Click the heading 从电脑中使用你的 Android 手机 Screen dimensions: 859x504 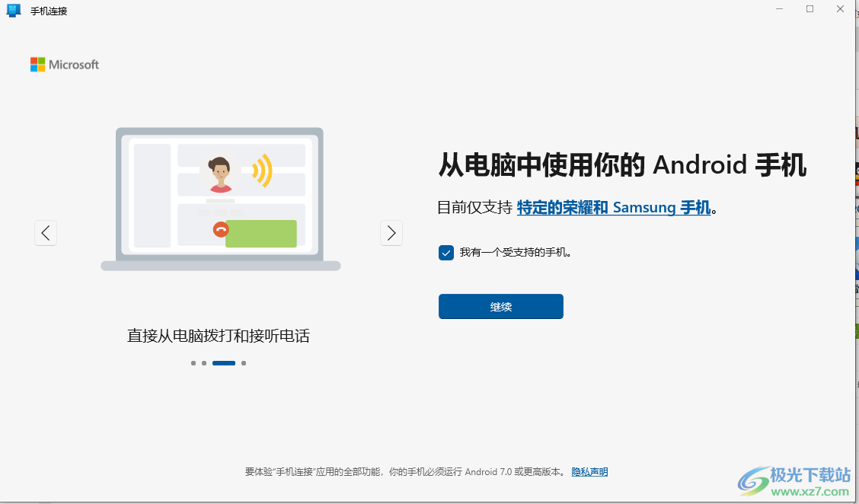(x=622, y=165)
